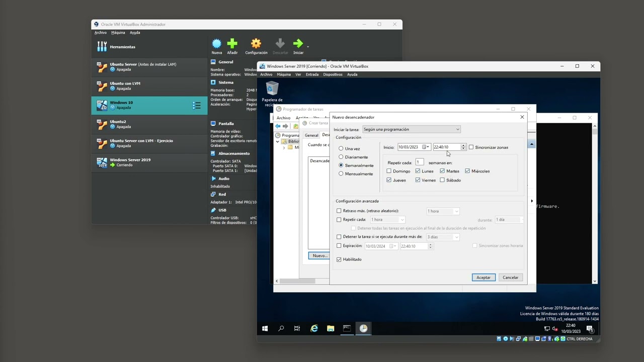Select the Mensualmente radio option

click(x=341, y=174)
